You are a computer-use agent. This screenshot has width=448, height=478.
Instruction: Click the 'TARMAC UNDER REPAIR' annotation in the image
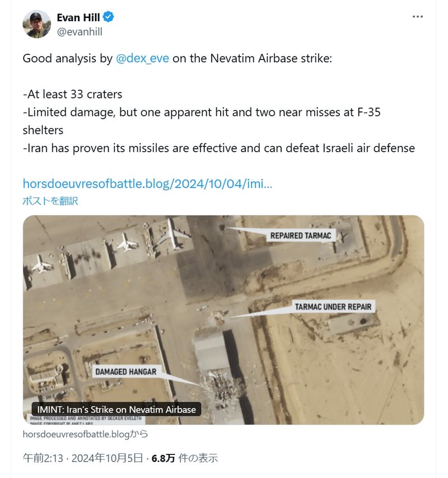click(x=333, y=307)
